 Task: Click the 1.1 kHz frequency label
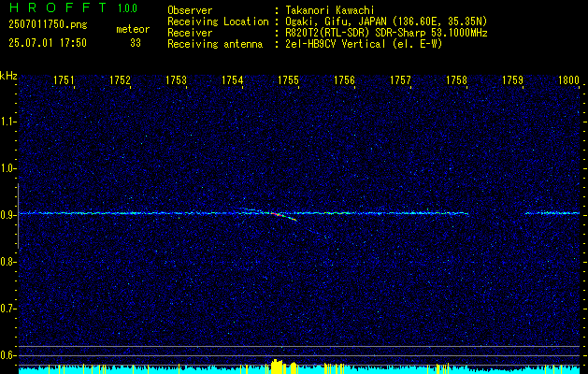pos(7,122)
